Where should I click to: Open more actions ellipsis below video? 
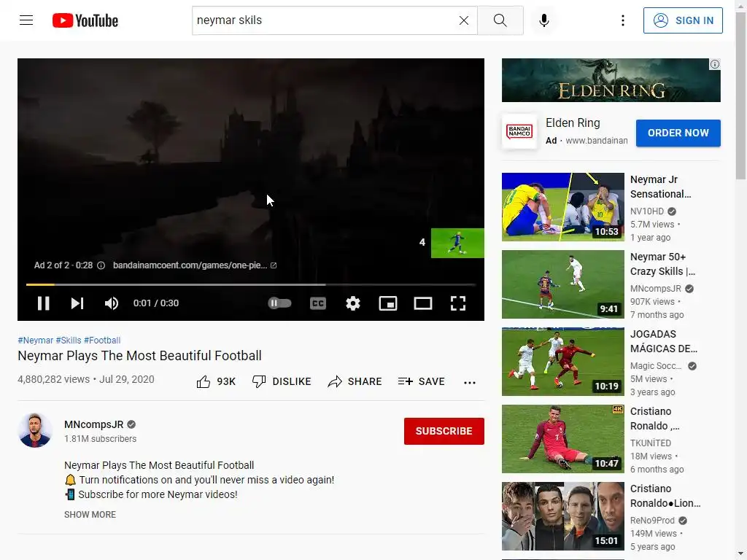click(470, 382)
